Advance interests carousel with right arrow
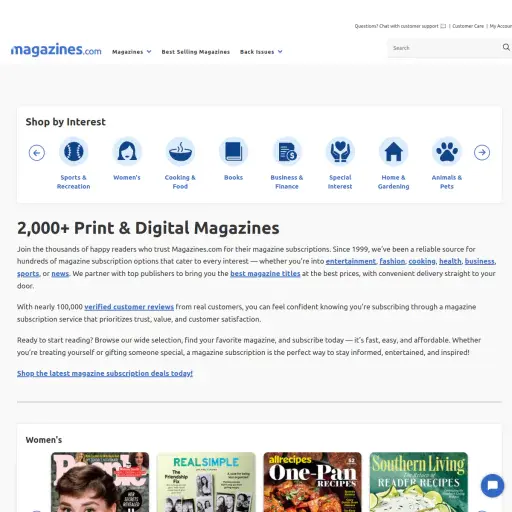This screenshot has height=512, width=512. 482,153
